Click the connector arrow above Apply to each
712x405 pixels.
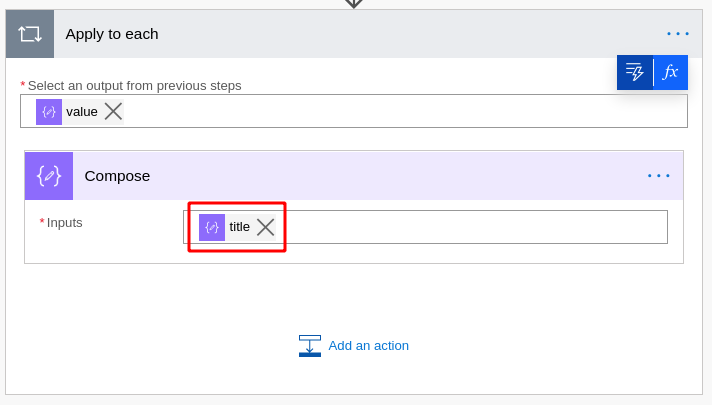354,4
